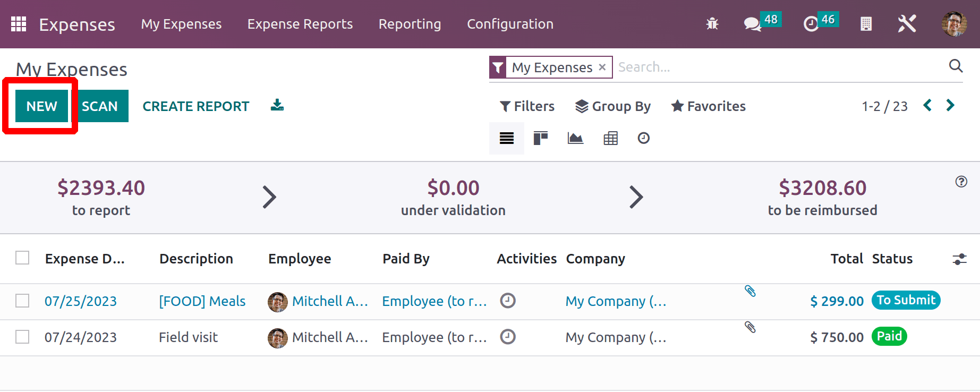Go to next page of records

click(950, 106)
